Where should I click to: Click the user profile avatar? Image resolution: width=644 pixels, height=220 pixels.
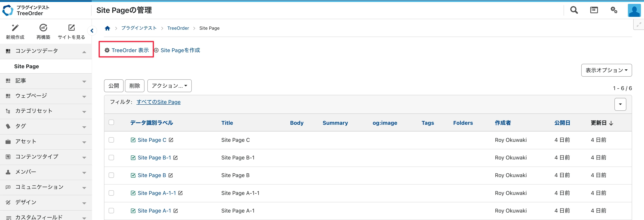pyautogui.click(x=634, y=10)
